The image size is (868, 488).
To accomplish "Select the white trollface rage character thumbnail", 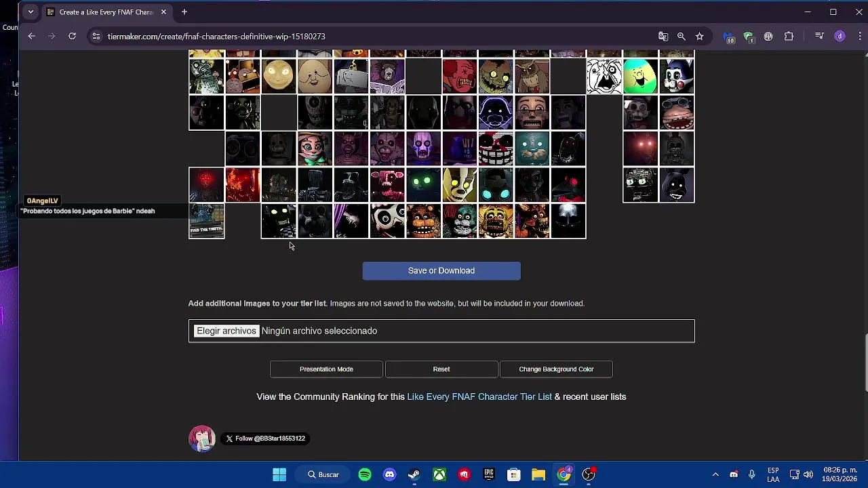I will (x=604, y=76).
